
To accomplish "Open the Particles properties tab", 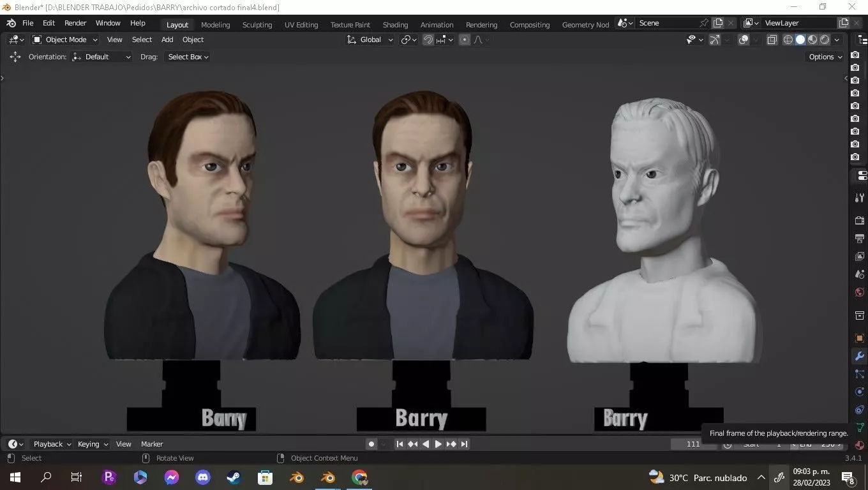I will (x=860, y=374).
